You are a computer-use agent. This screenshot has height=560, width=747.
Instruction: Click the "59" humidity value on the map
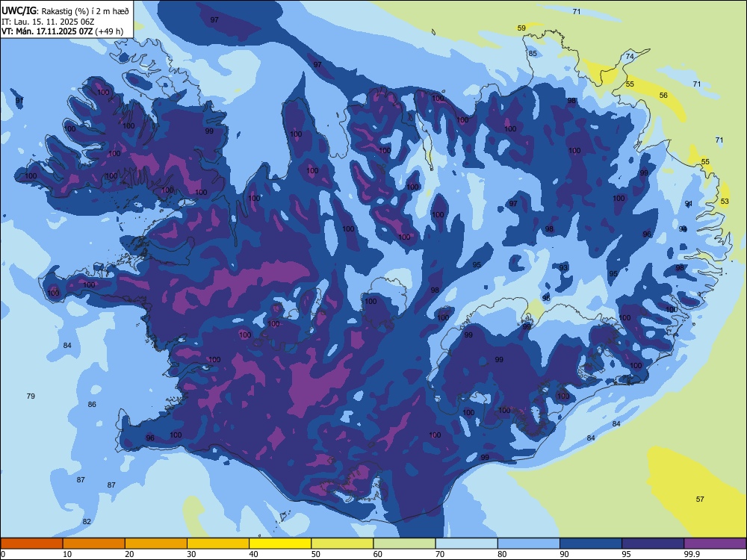tap(521, 28)
